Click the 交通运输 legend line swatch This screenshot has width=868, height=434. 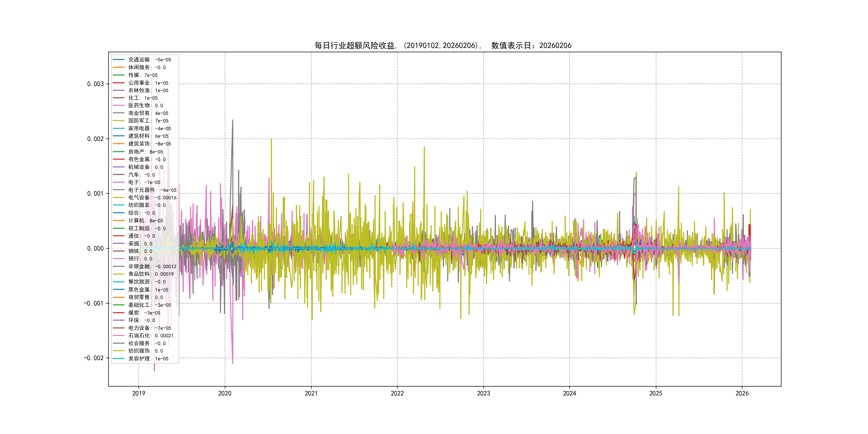pyautogui.click(x=119, y=60)
